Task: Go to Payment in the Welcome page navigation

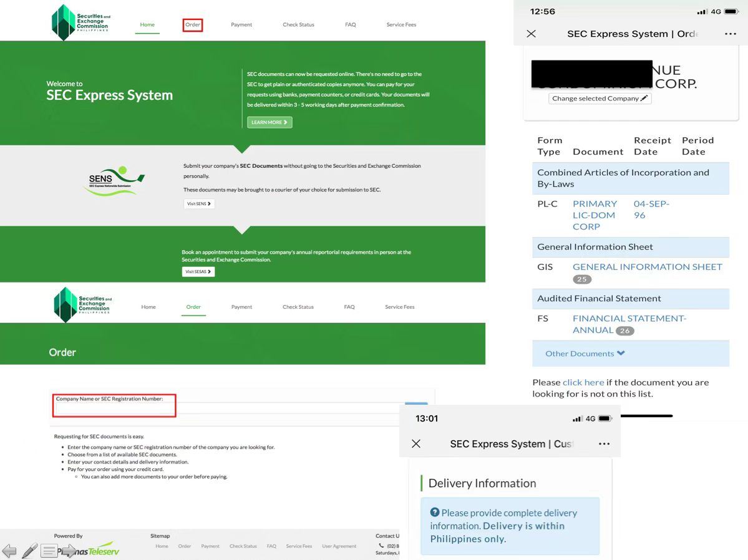Action: pyautogui.click(x=241, y=25)
